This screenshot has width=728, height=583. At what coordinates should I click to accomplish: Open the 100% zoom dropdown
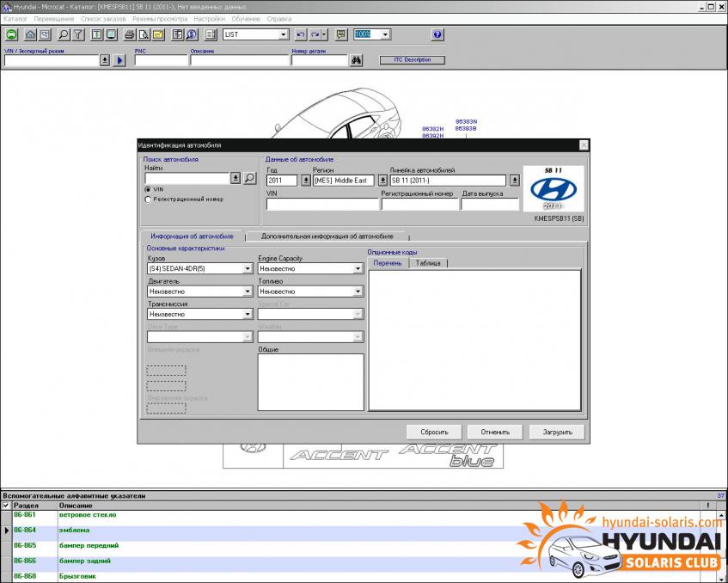tap(385, 34)
